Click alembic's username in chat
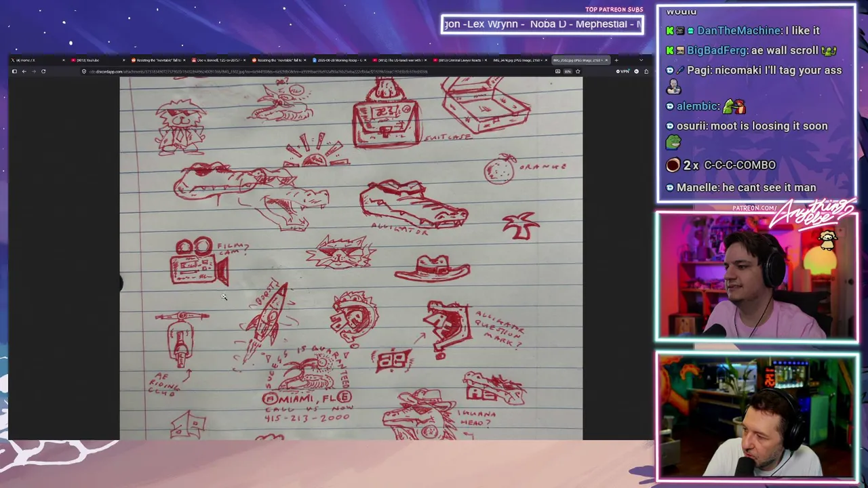Image resolution: width=868 pixels, height=488 pixels. coord(698,106)
